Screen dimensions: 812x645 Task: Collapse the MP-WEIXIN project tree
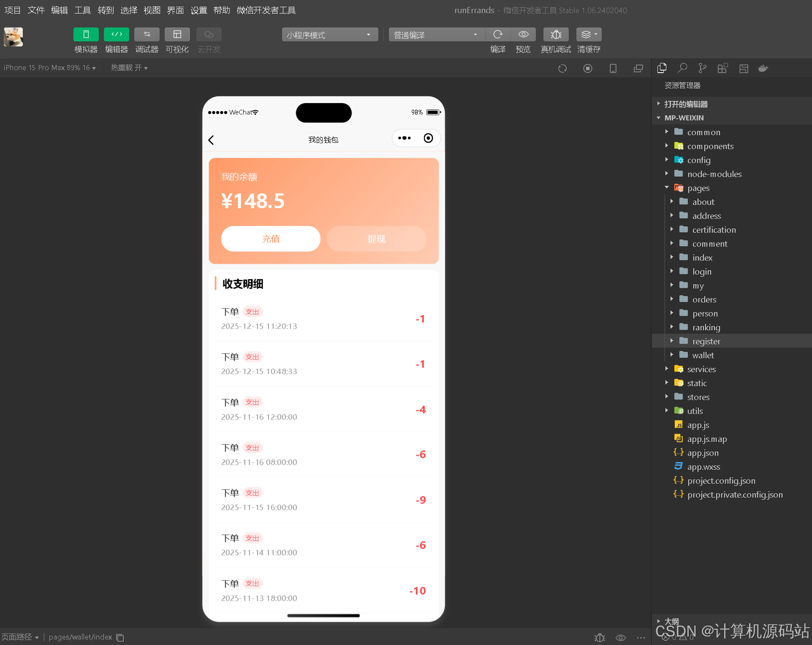[x=658, y=118]
